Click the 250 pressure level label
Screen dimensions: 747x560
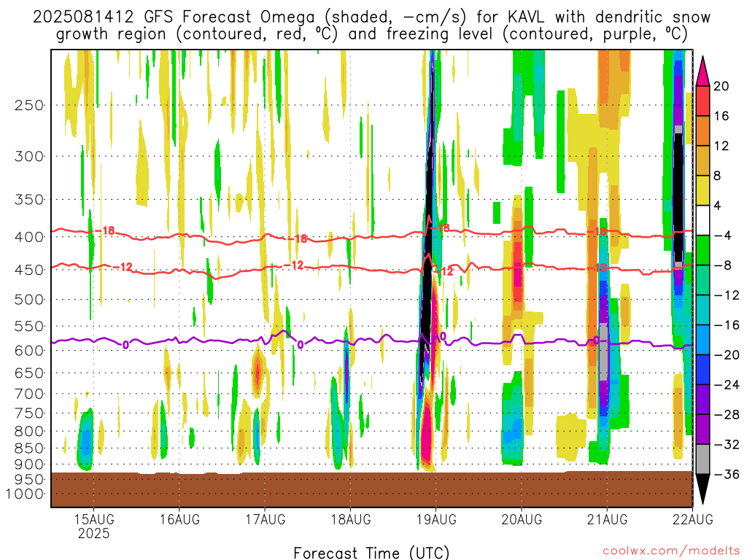tap(29, 105)
